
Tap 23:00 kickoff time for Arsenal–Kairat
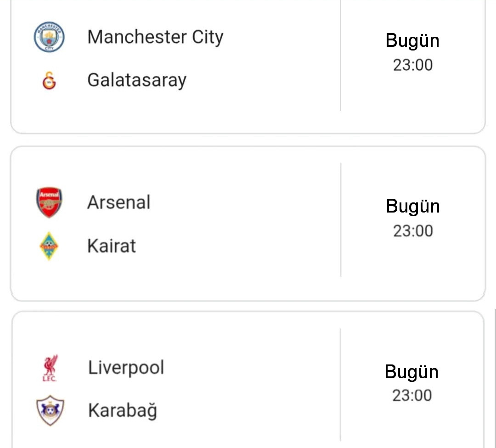click(x=413, y=231)
